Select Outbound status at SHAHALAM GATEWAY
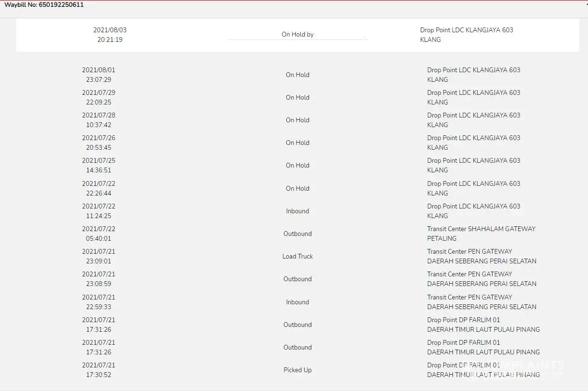This screenshot has width=588, height=391. [297, 234]
